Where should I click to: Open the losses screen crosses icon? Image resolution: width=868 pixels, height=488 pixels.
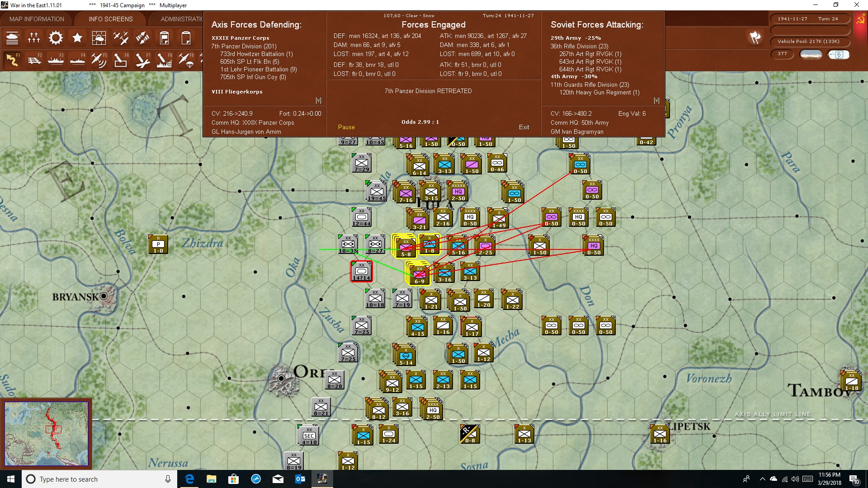34,38
